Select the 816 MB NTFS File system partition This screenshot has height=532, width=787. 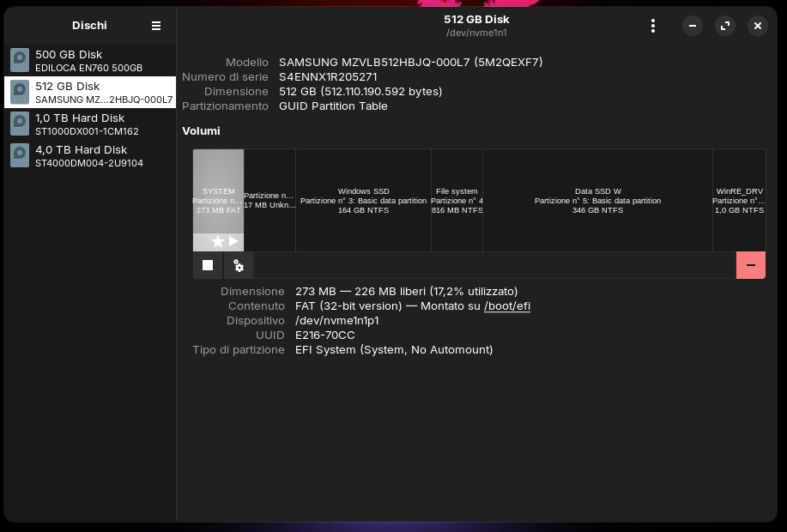point(457,200)
